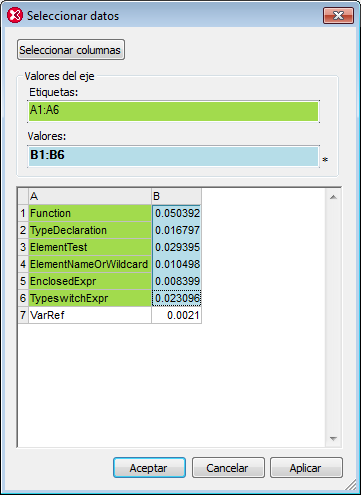Click the scroll up arrow of the table
The height and width of the screenshot is (495, 361).
point(333,197)
